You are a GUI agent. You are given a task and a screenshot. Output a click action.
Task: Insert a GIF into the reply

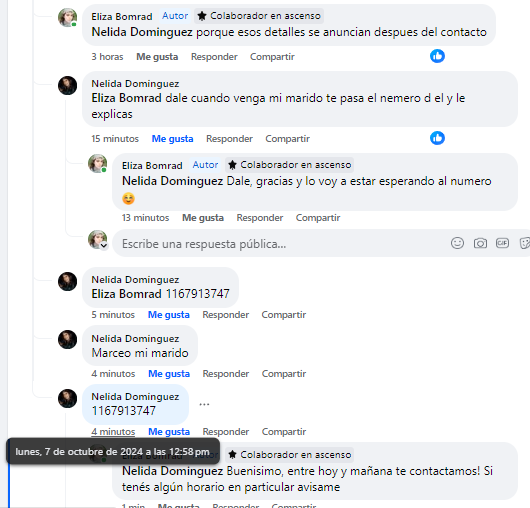tap(502, 243)
